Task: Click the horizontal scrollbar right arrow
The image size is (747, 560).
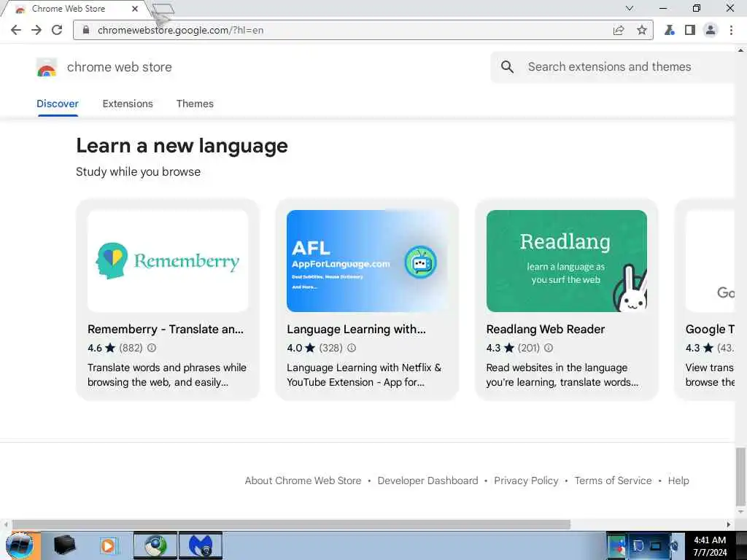Action: point(729,524)
